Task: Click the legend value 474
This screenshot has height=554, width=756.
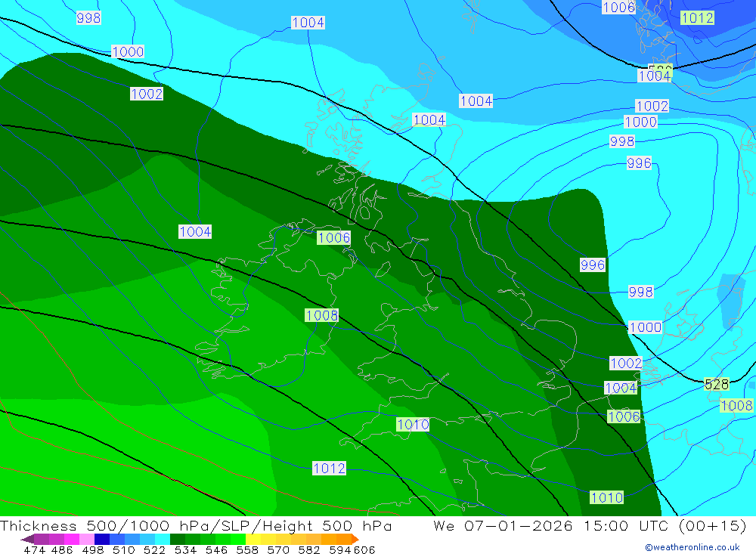Action: tap(34, 549)
